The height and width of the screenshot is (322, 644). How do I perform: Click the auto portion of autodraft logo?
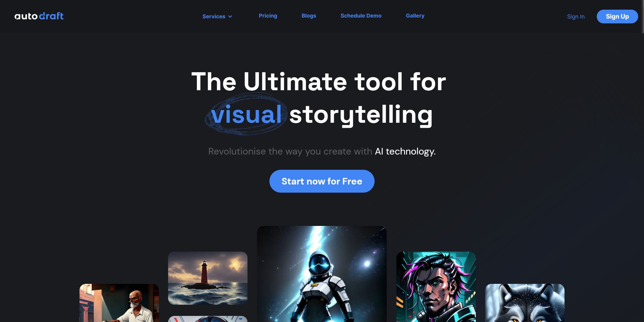pyautogui.click(x=25, y=16)
